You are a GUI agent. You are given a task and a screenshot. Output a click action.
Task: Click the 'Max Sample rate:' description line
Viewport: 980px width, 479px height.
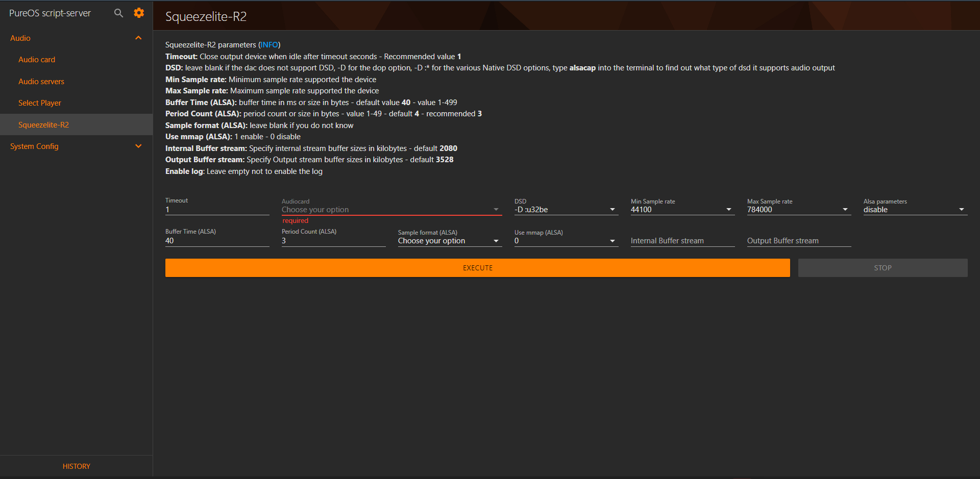point(272,91)
